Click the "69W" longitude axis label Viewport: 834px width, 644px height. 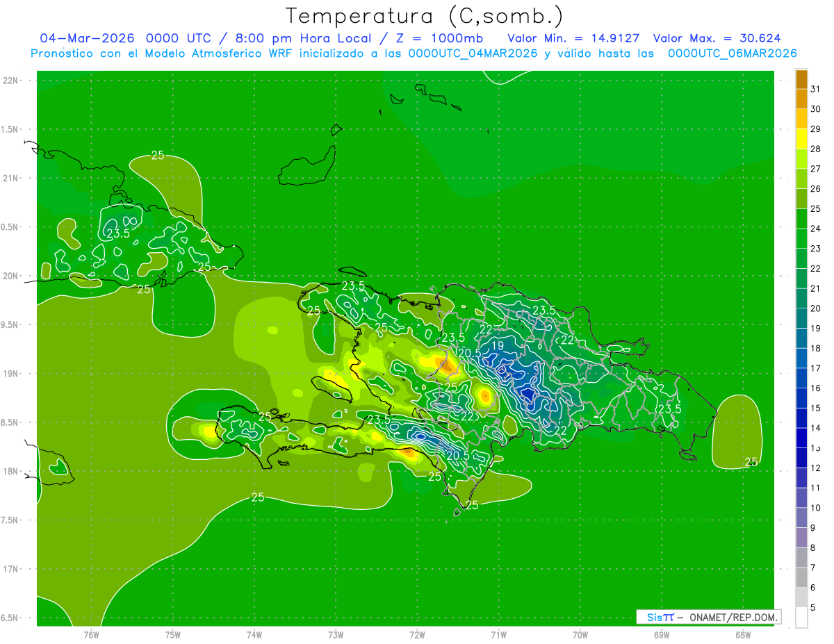click(x=662, y=634)
